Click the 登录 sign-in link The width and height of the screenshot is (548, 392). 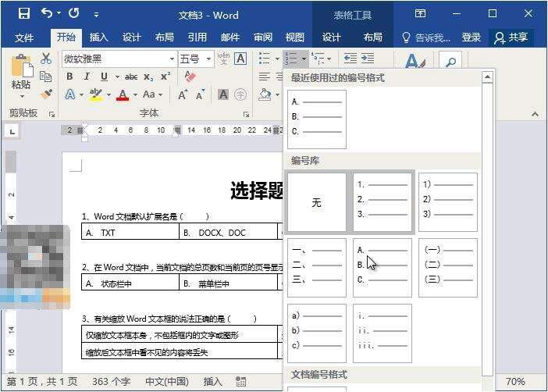[471, 37]
